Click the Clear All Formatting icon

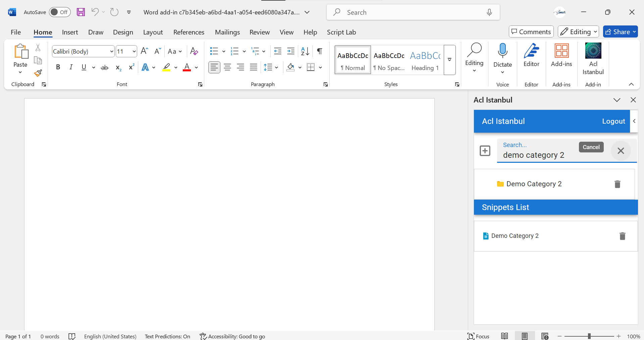pyautogui.click(x=194, y=51)
